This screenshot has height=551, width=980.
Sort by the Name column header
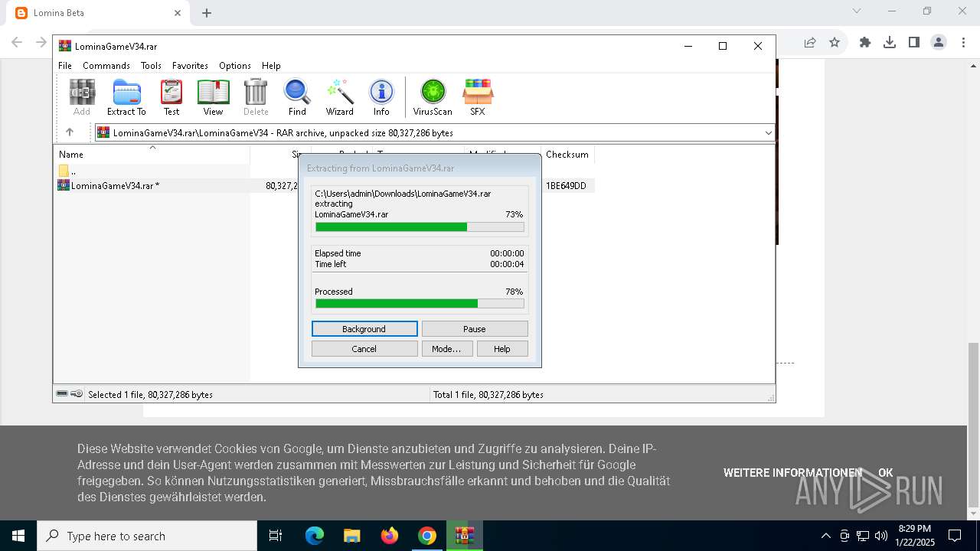[152, 155]
